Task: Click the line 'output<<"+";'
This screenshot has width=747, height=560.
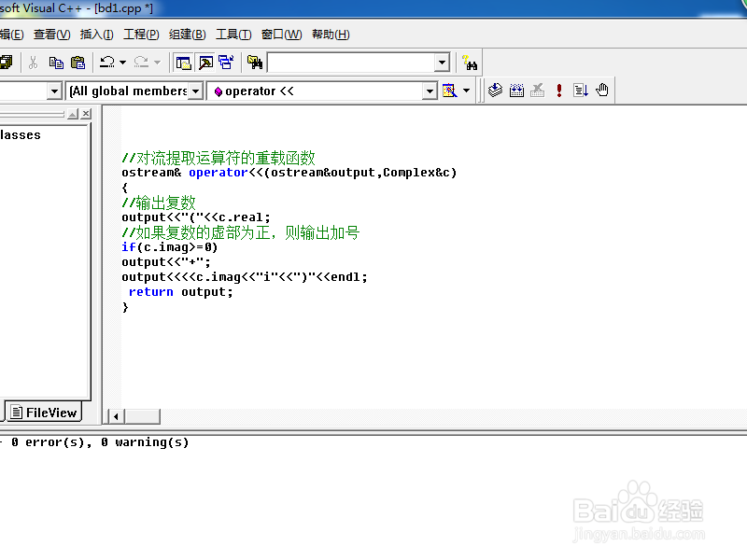Action: click(x=166, y=262)
